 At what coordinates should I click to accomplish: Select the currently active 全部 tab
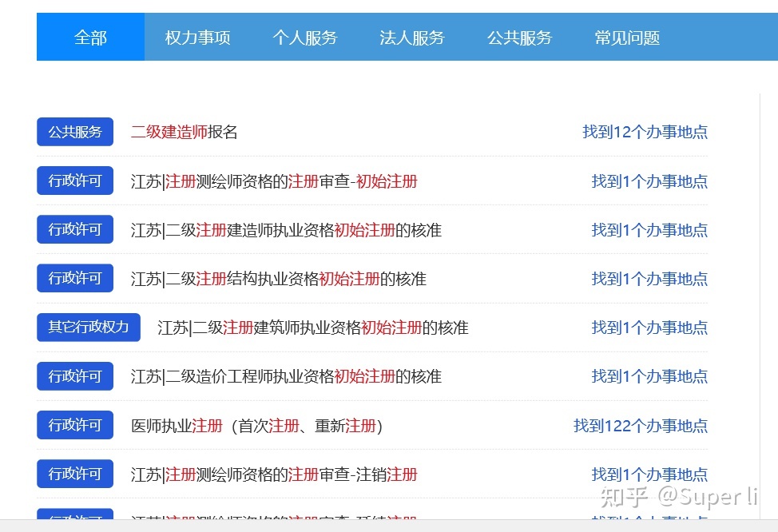pyautogui.click(x=89, y=37)
